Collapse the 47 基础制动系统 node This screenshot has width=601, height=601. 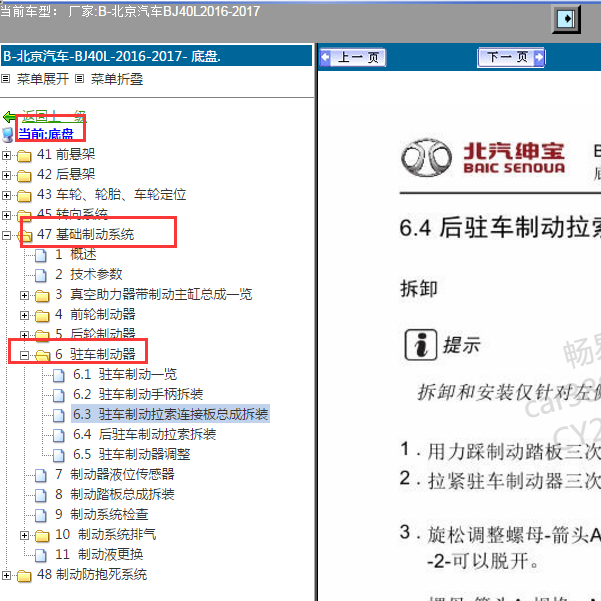(x=6, y=235)
